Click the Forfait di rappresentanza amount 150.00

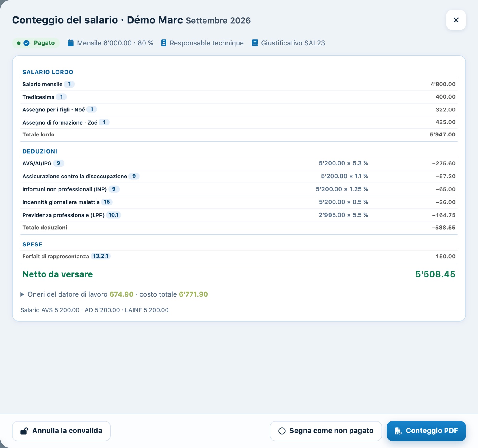pos(446,256)
